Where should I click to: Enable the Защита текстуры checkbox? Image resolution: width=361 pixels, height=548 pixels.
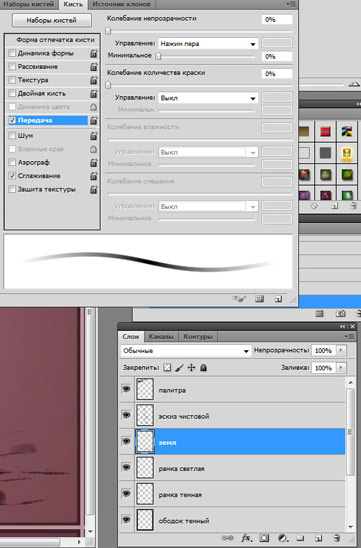(12, 189)
